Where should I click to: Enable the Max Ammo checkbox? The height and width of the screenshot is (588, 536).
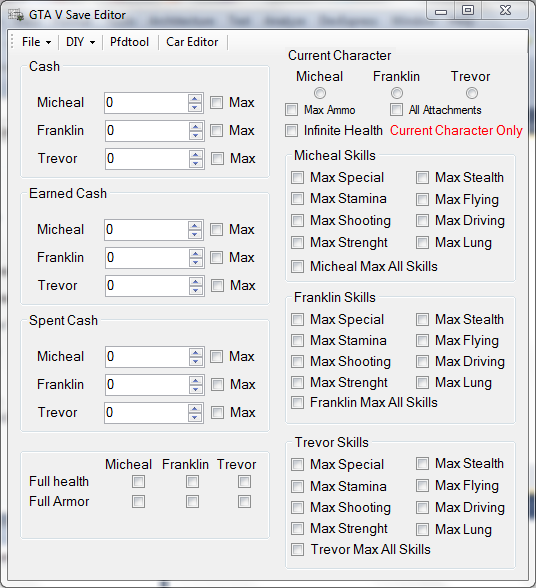coord(291,110)
